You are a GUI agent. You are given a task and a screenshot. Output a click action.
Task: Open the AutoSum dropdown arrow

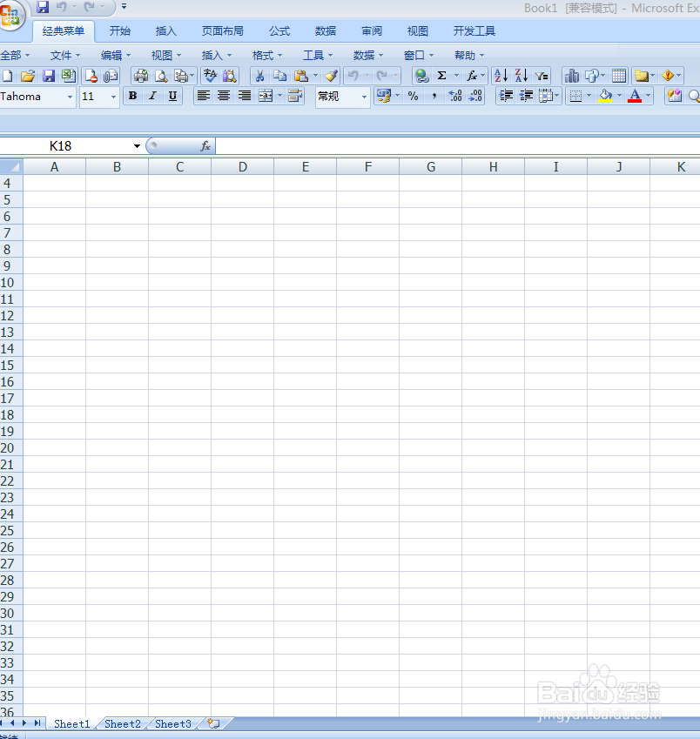[x=456, y=76]
